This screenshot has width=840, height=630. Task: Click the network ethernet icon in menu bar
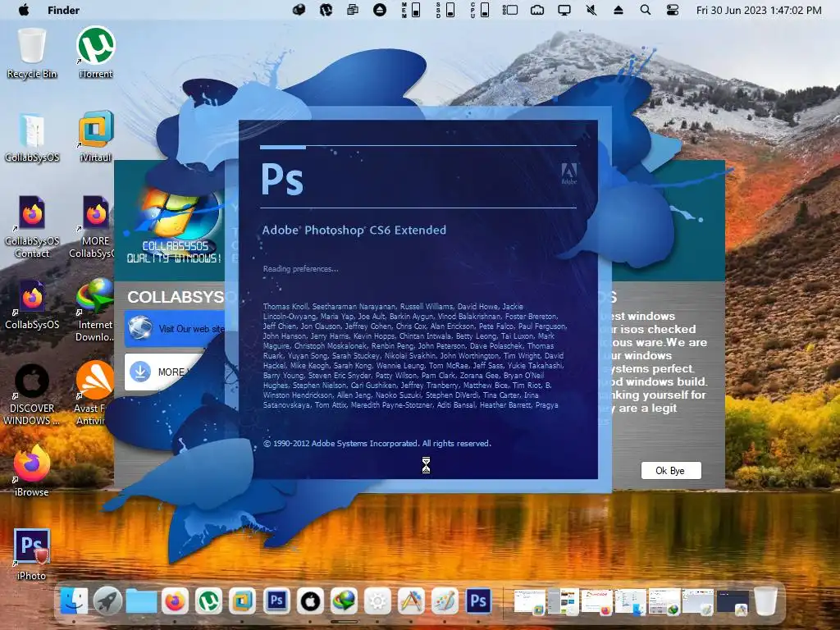pos(536,10)
